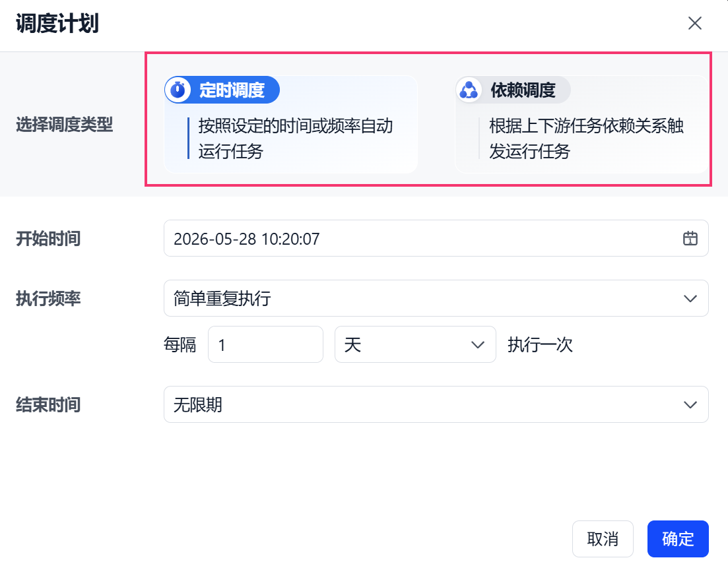
Task: Click the 确定 confirm button
Action: coord(678,539)
